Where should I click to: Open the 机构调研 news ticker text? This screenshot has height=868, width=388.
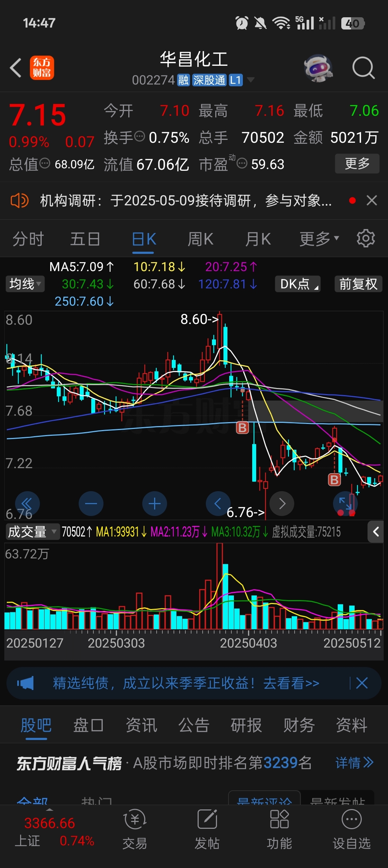click(185, 201)
